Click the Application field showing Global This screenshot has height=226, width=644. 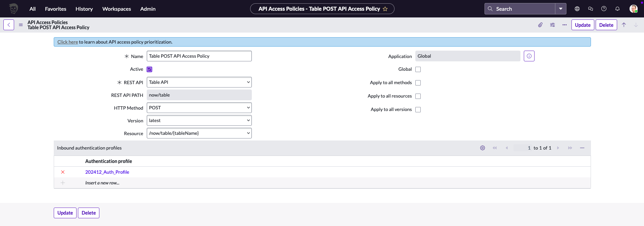pyautogui.click(x=468, y=56)
